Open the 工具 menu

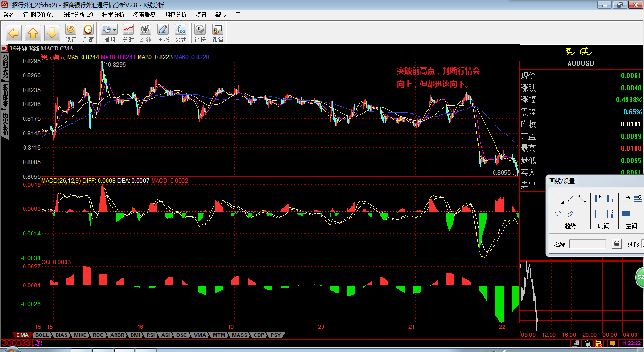[240, 15]
